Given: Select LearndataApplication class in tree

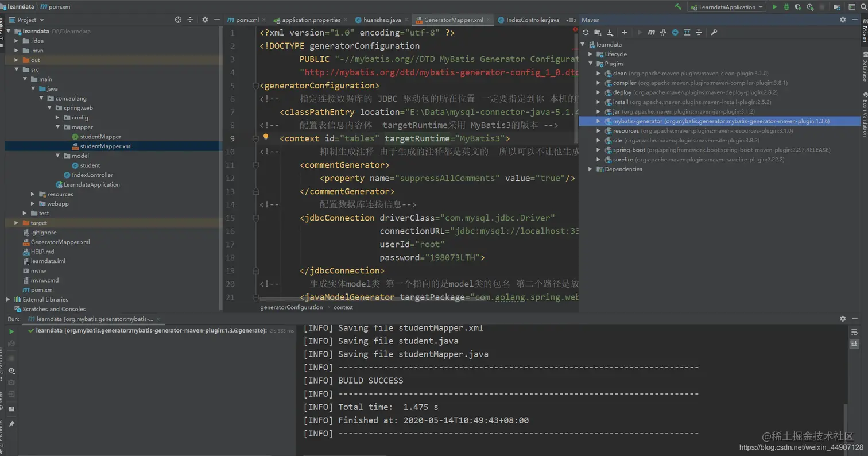Looking at the screenshot, I should (x=87, y=184).
